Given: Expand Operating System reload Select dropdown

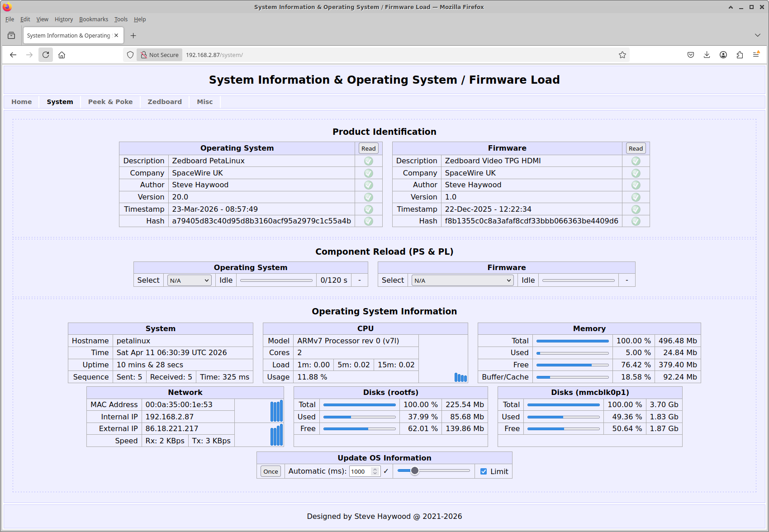Looking at the screenshot, I should pos(189,280).
